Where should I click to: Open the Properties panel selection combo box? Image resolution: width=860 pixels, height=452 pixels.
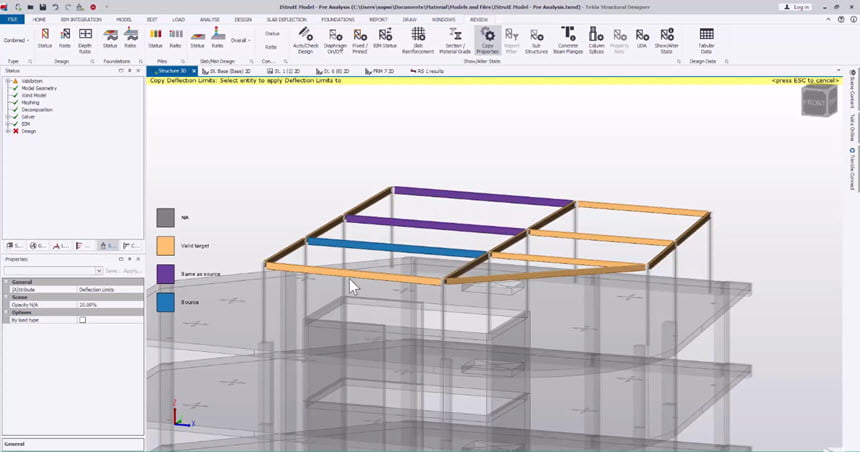(x=53, y=270)
